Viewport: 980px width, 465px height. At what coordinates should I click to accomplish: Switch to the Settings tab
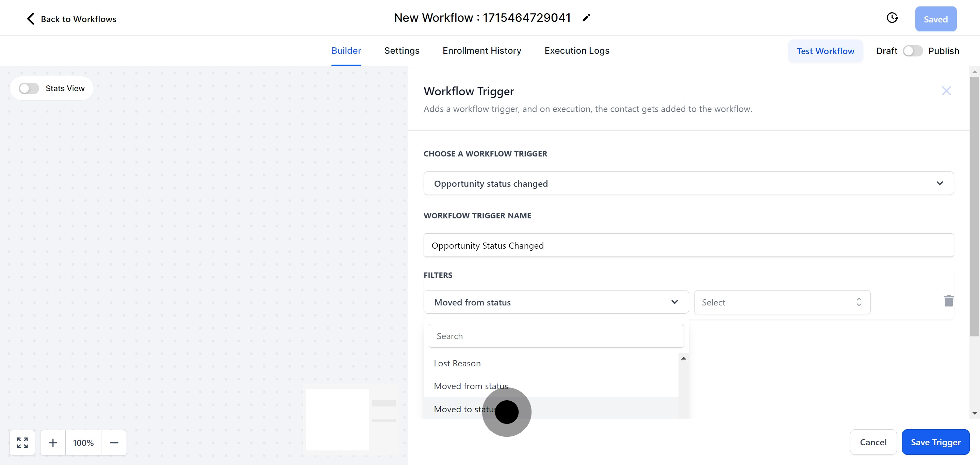(402, 51)
